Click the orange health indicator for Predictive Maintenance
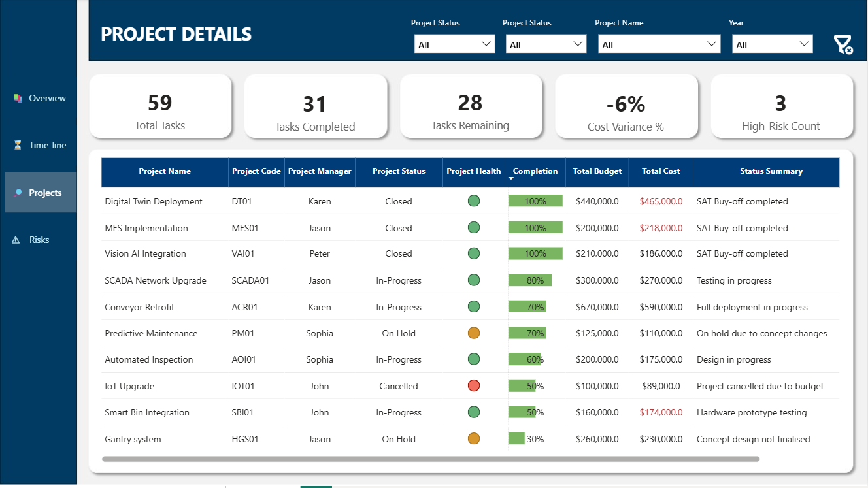The width and height of the screenshot is (868, 488). pos(474,333)
